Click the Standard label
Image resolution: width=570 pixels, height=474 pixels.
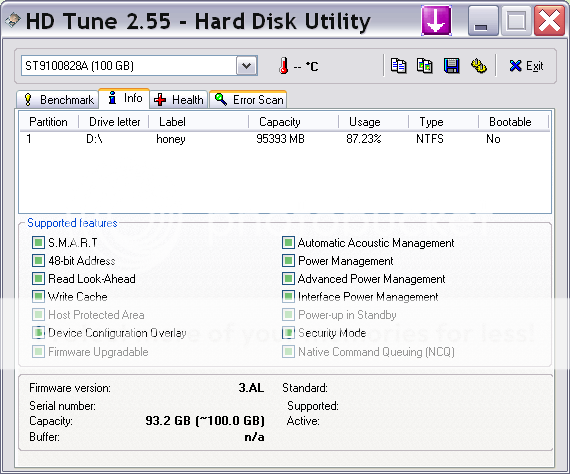[x=305, y=388]
